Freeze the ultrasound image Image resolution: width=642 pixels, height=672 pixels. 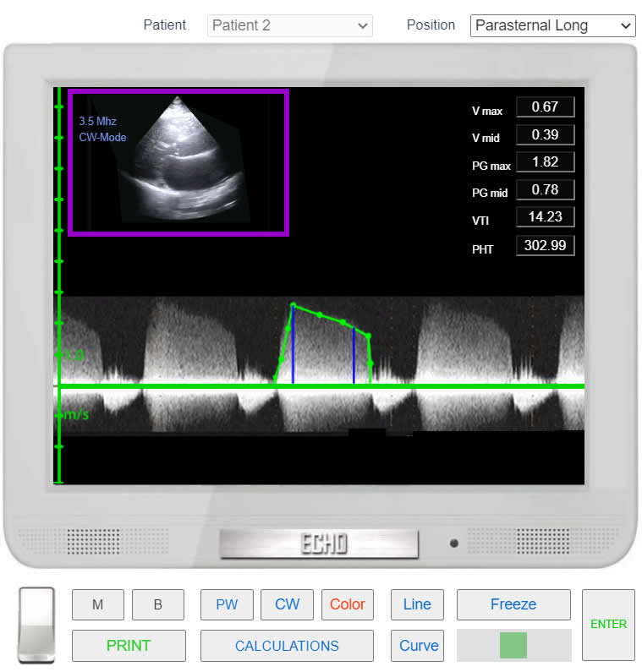pos(513,604)
